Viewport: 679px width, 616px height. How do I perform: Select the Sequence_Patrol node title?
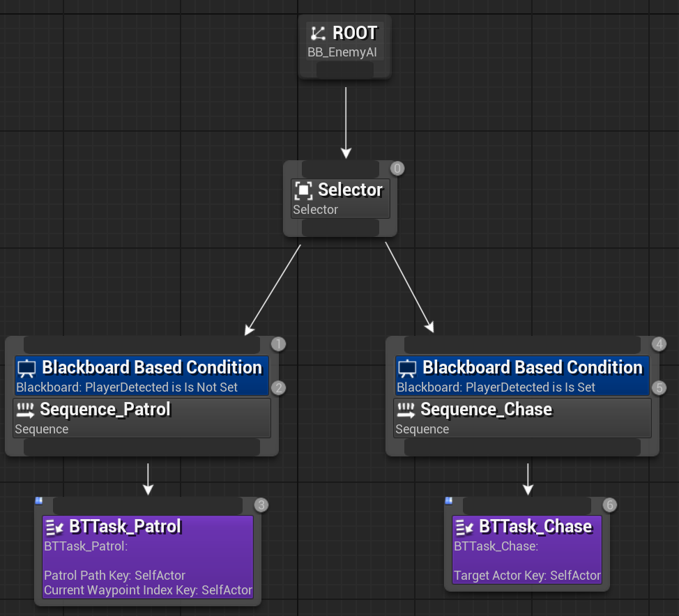pos(106,410)
